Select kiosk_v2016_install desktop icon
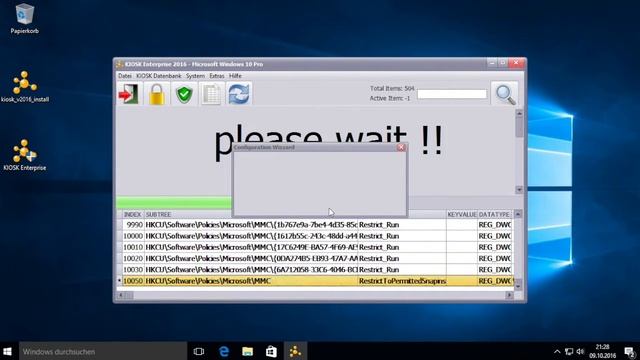640x360 pixels. pyautogui.click(x=24, y=87)
